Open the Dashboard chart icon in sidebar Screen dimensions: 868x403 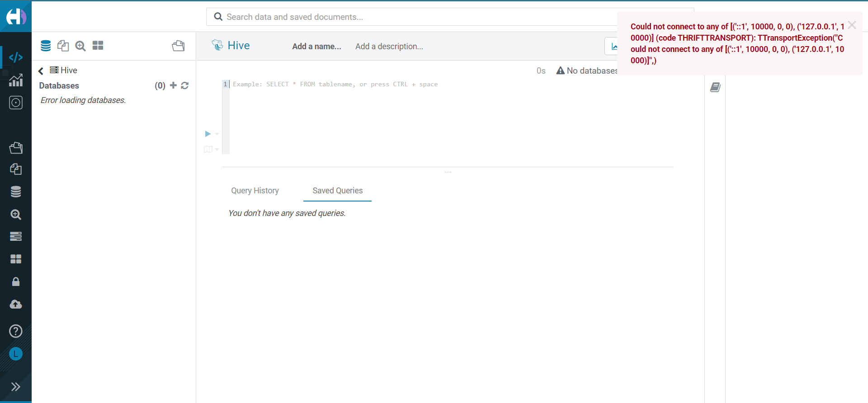[16, 80]
